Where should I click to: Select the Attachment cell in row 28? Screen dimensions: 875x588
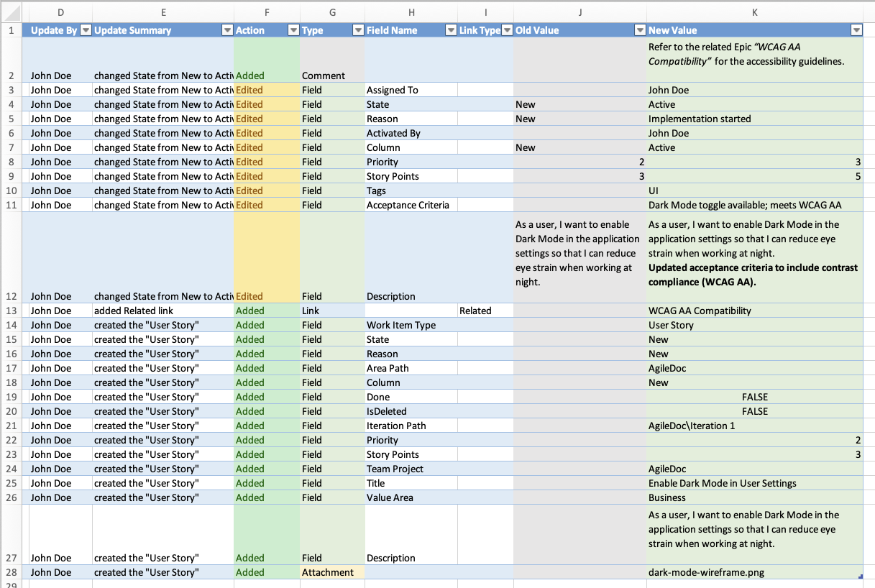point(332,572)
